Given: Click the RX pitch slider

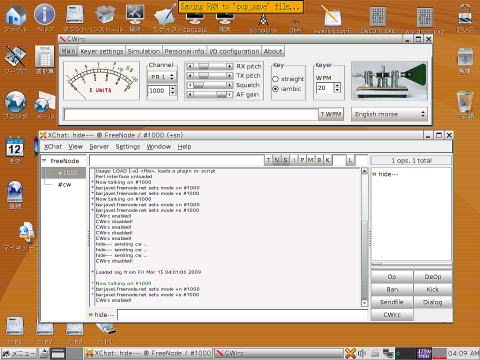Looking at the screenshot, I should (210, 66).
